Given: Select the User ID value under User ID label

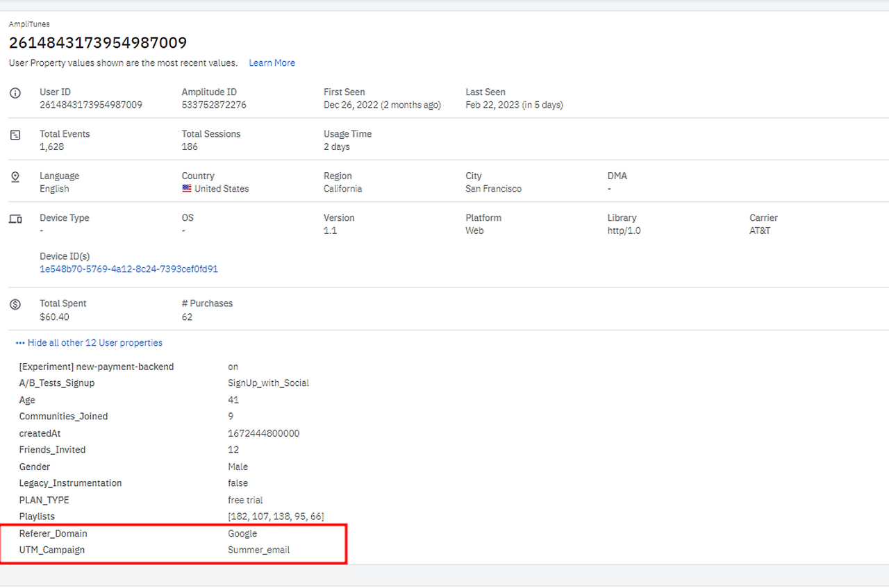Looking at the screenshot, I should (91, 105).
